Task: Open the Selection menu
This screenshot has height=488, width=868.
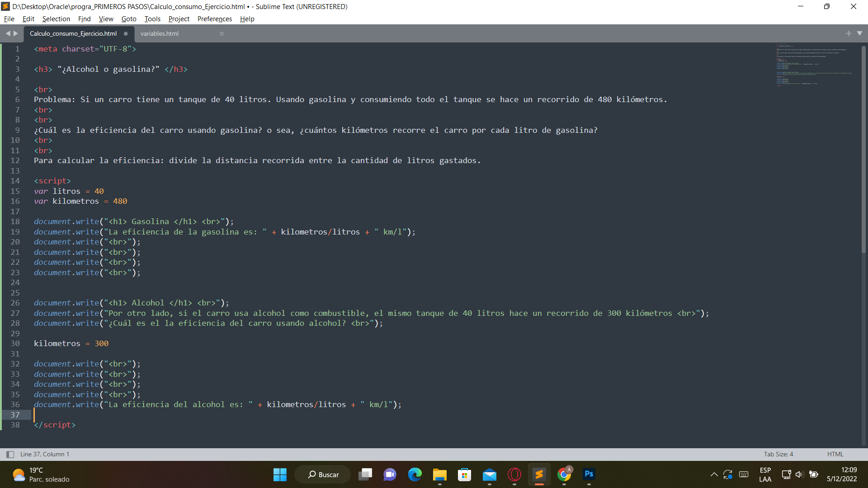Action: [56, 19]
